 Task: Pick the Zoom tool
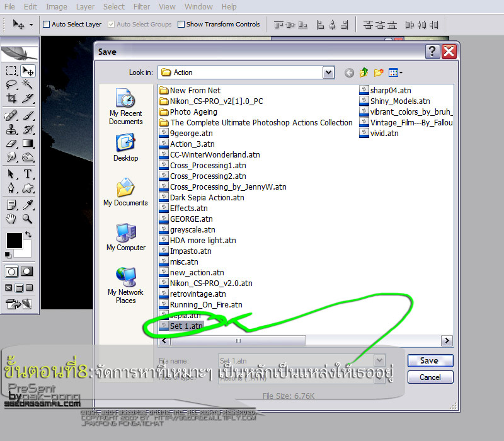coord(28,219)
